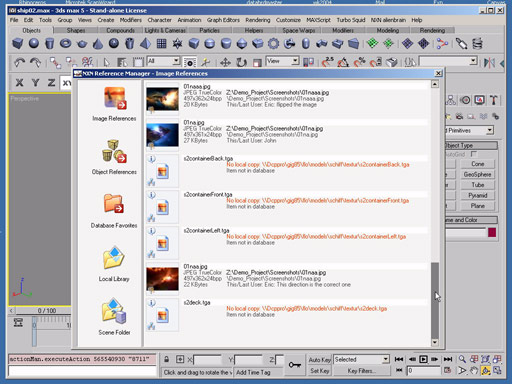This screenshot has width=512, height=384.
Task: Select the 01naaa.jpg thumbnail
Action: point(162,99)
